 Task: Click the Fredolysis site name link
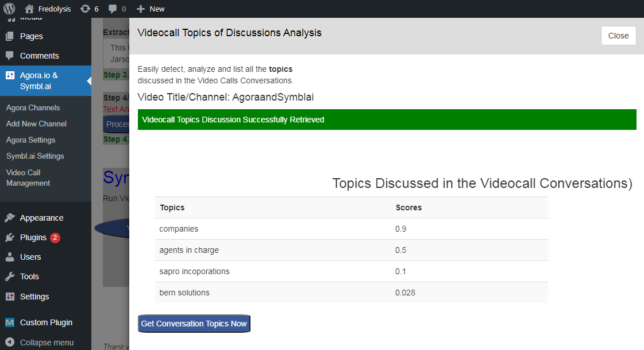coord(55,9)
